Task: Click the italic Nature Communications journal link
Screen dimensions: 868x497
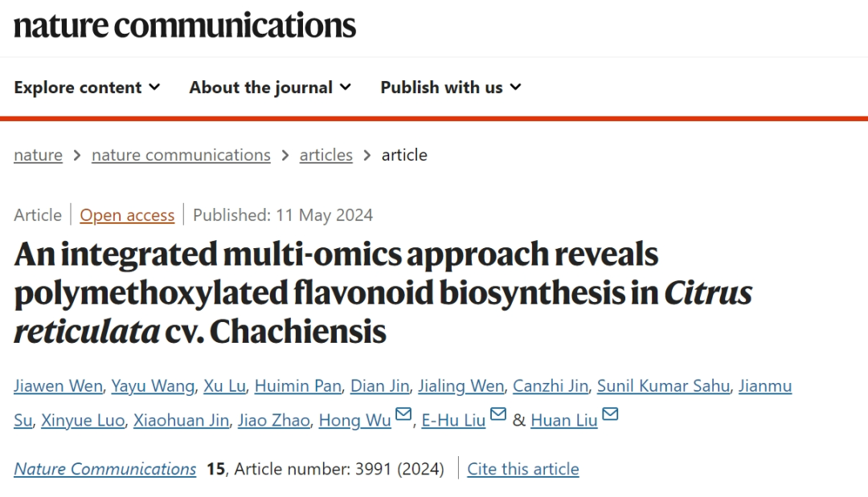Action: [105, 469]
